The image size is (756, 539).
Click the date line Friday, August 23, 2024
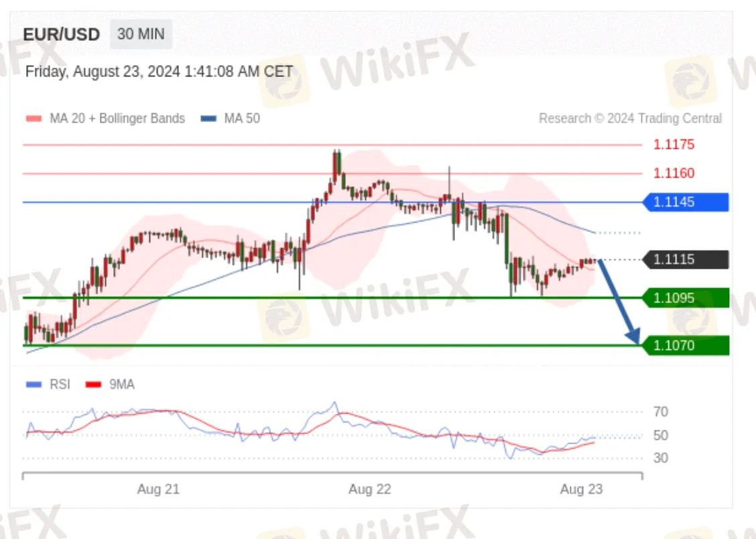click(159, 71)
